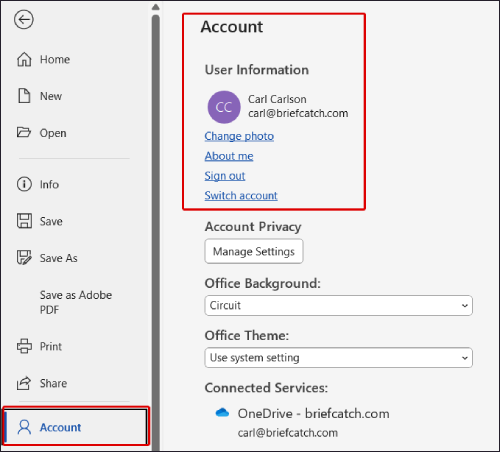Click the Account page heading

pyautogui.click(x=232, y=27)
